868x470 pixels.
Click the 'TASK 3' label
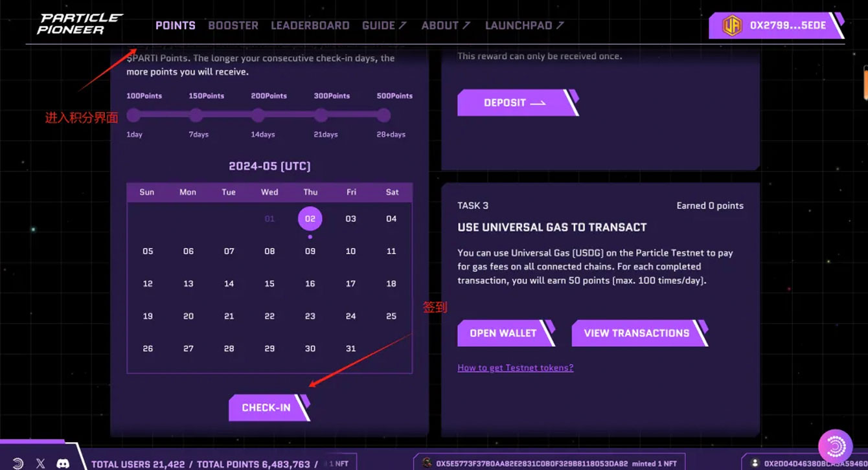(x=473, y=205)
